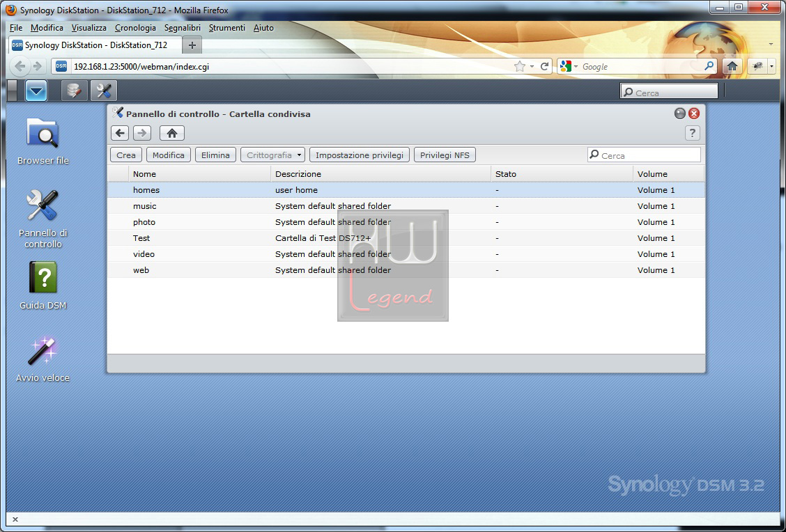Open the File menu
The width and height of the screenshot is (786, 532).
coord(16,28)
